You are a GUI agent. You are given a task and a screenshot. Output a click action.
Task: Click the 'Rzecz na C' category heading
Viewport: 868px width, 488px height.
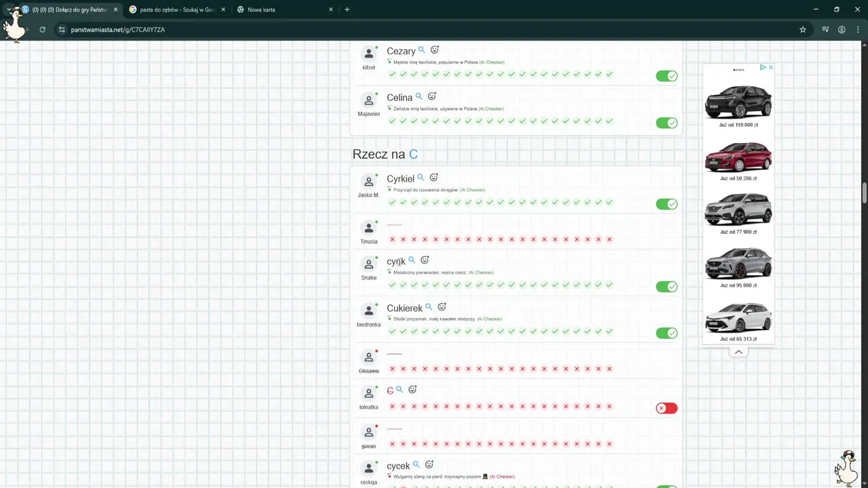[385, 155]
